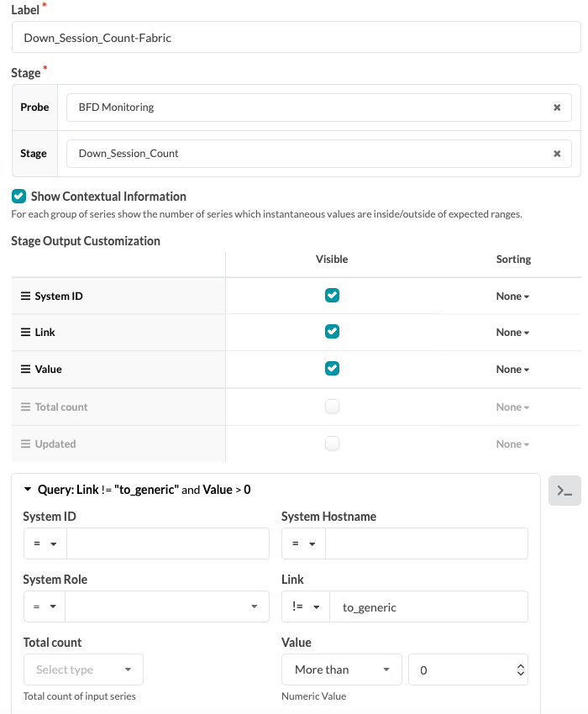Image resolution: width=588 pixels, height=714 pixels.
Task: Toggle System ID visible checkbox
Action: pyautogui.click(x=332, y=296)
